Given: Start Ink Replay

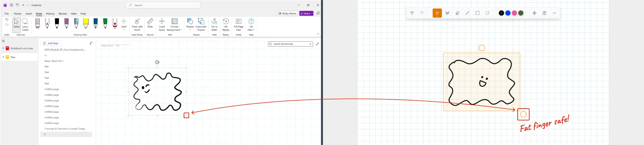Looking at the screenshot, I should [226, 24].
